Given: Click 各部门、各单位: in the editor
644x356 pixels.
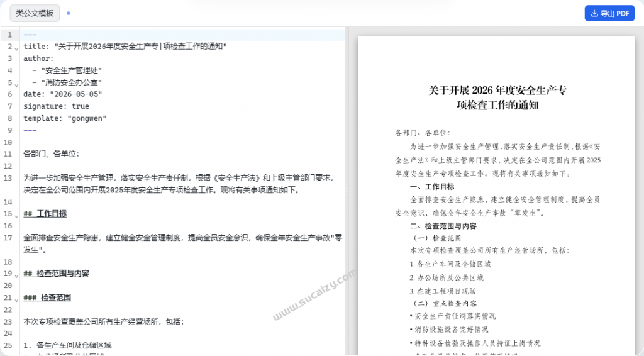Looking at the screenshot, I should [51, 153].
